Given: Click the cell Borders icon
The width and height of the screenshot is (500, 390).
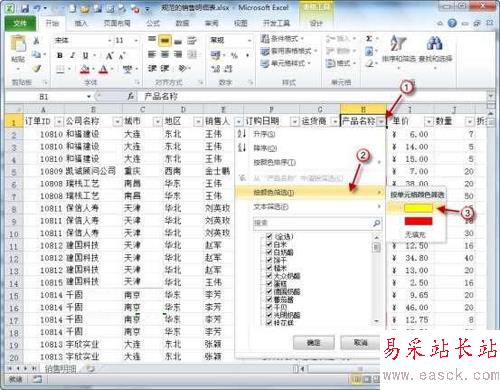Looking at the screenshot, I should pyautogui.click(x=60, y=69).
